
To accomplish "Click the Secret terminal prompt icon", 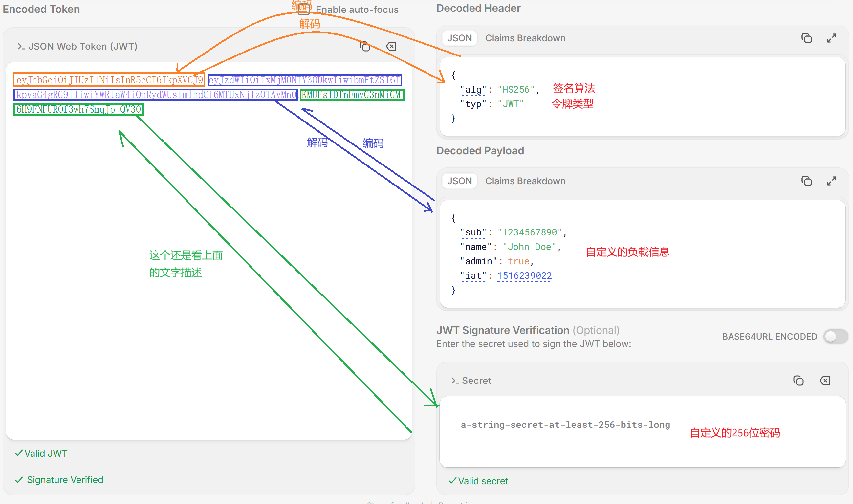I will [455, 380].
